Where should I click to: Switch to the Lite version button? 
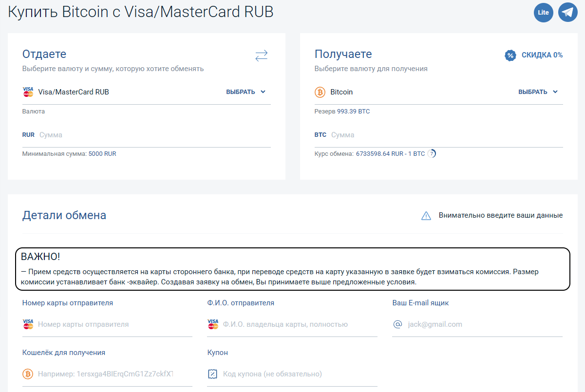(543, 13)
